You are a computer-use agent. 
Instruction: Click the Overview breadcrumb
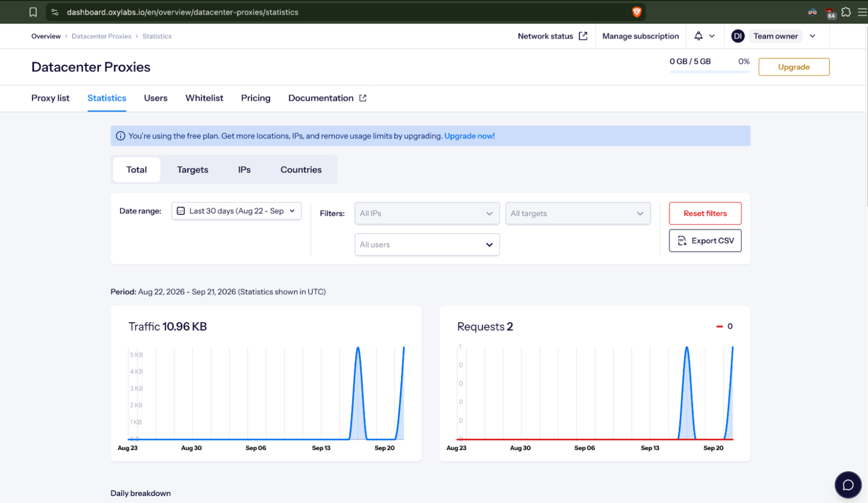coord(46,36)
